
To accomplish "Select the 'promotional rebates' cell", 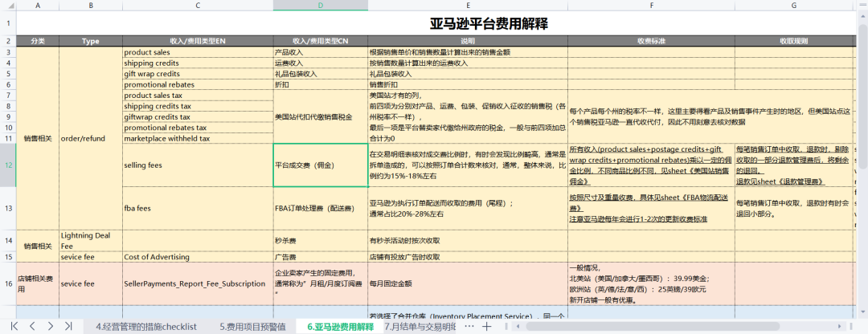I will click(x=198, y=84).
